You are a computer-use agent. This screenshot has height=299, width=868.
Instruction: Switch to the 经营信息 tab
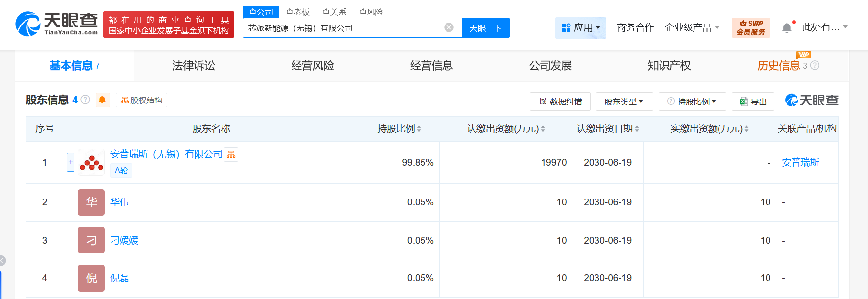point(432,66)
